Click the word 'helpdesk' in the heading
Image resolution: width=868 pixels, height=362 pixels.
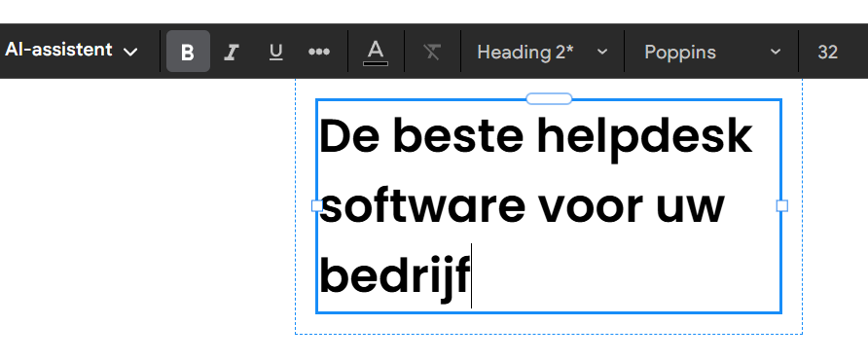(644, 139)
